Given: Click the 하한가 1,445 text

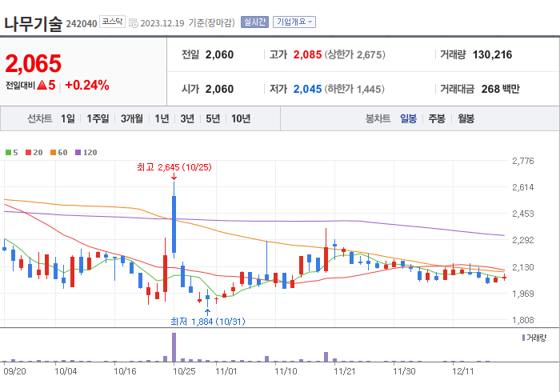Looking at the screenshot, I should click(x=354, y=89).
